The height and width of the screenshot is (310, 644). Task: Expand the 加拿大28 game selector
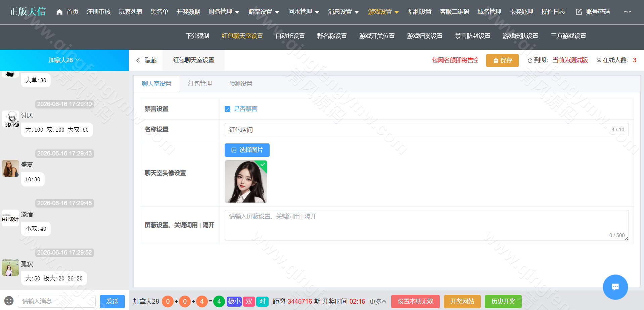[x=64, y=60]
